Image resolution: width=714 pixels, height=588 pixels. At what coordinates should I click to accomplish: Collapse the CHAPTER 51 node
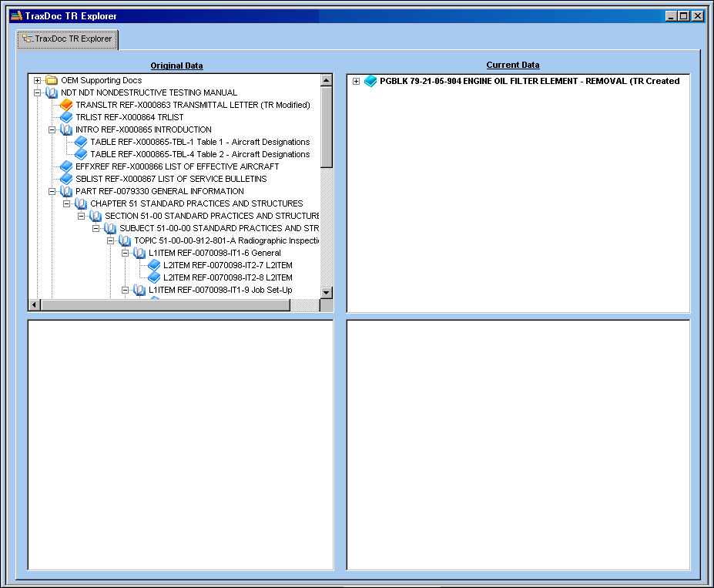(66, 203)
